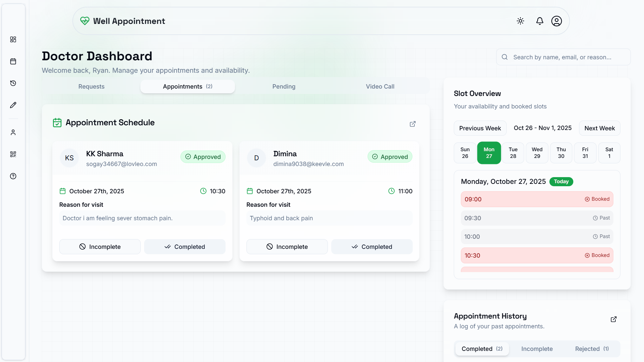Open the history icon in the sidebar

pyautogui.click(x=13, y=83)
